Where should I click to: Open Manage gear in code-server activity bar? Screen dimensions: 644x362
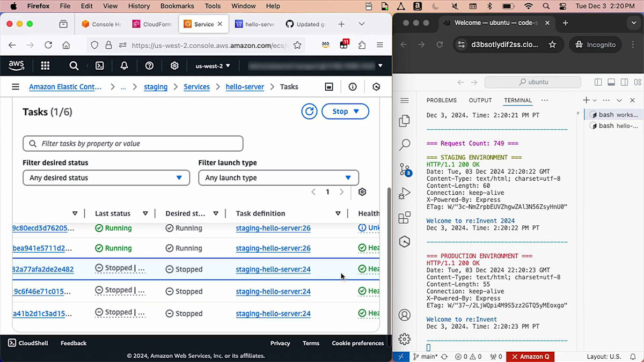pos(405,339)
